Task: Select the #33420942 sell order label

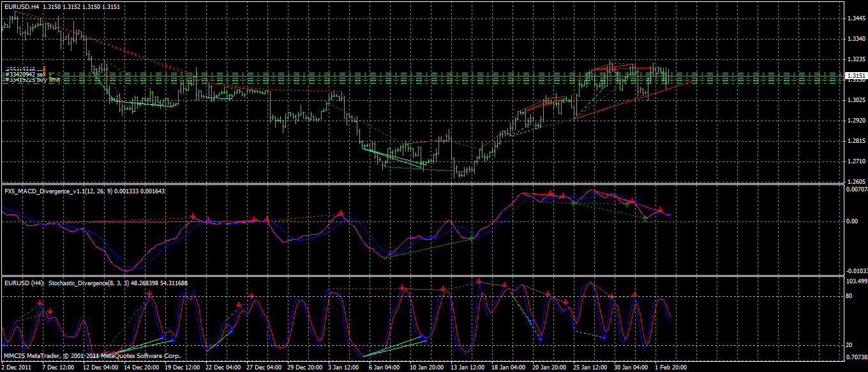Action: coord(24,75)
